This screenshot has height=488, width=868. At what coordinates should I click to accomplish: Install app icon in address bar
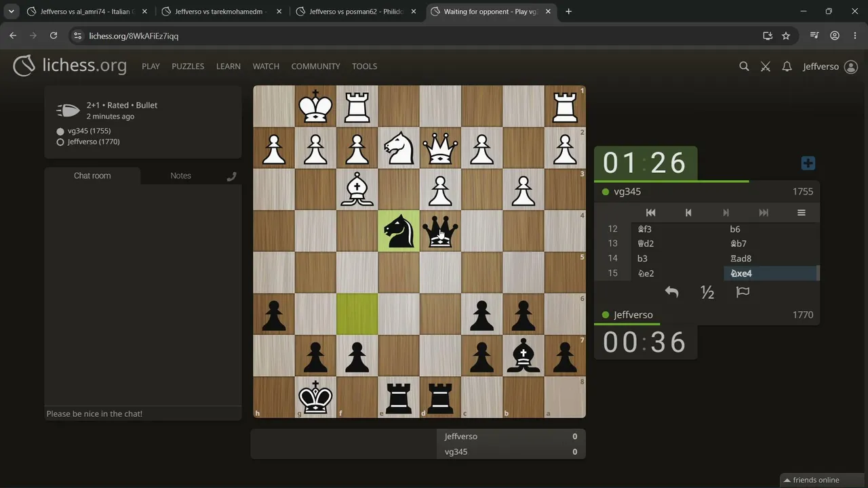coord(768,36)
